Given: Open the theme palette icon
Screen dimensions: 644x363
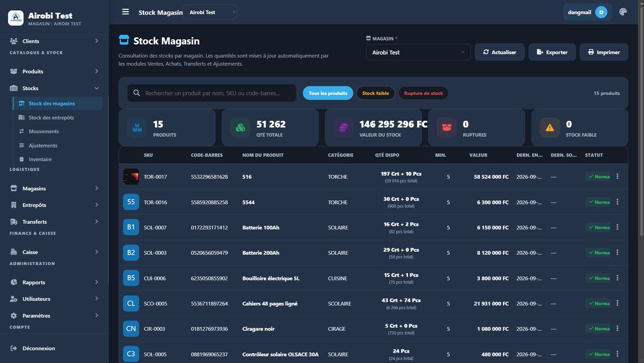Looking at the screenshot, I should click(623, 12).
